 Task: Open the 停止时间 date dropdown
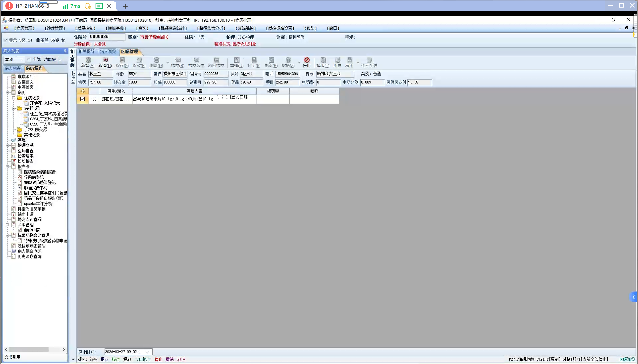coord(147,352)
